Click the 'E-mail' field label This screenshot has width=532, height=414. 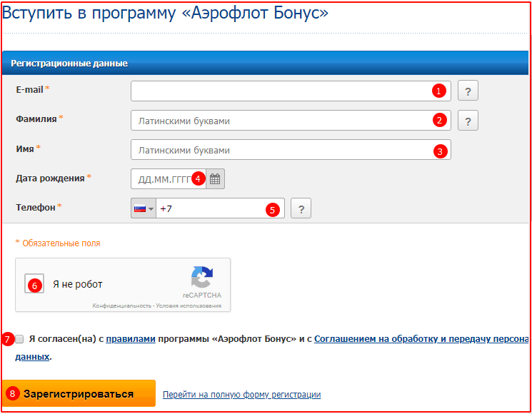click(29, 89)
